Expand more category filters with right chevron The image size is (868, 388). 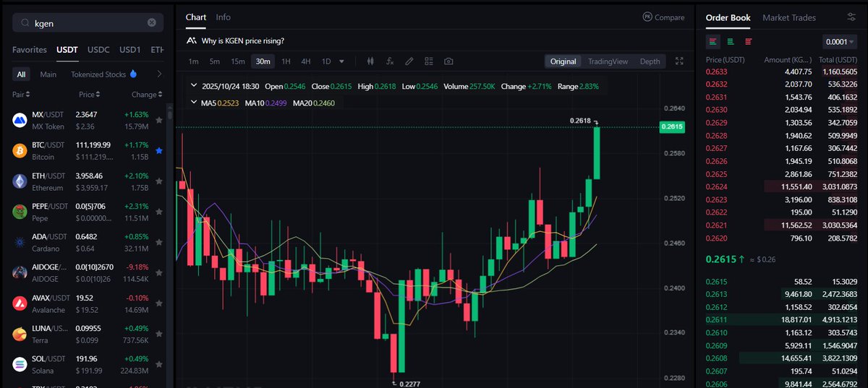pyautogui.click(x=159, y=74)
